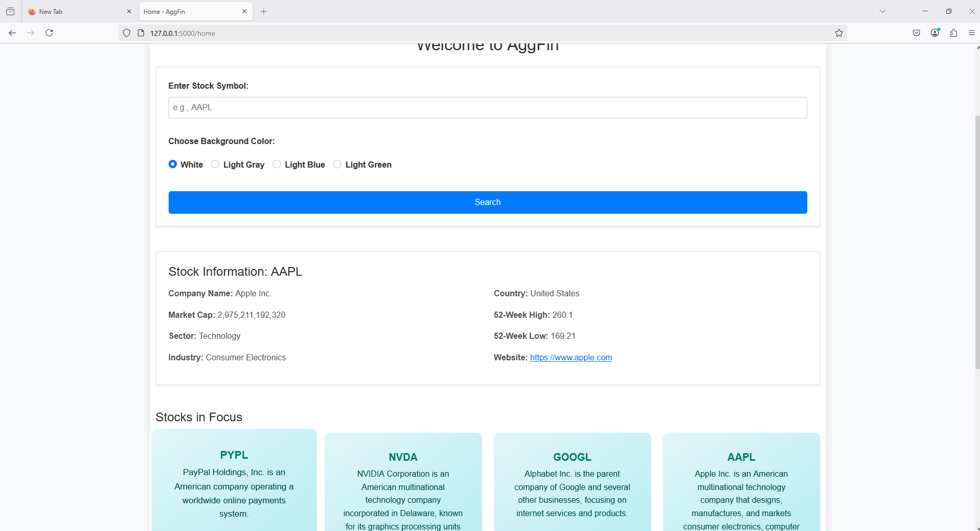Select the Home - AggFin tab
980x531 pixels.
196,11
